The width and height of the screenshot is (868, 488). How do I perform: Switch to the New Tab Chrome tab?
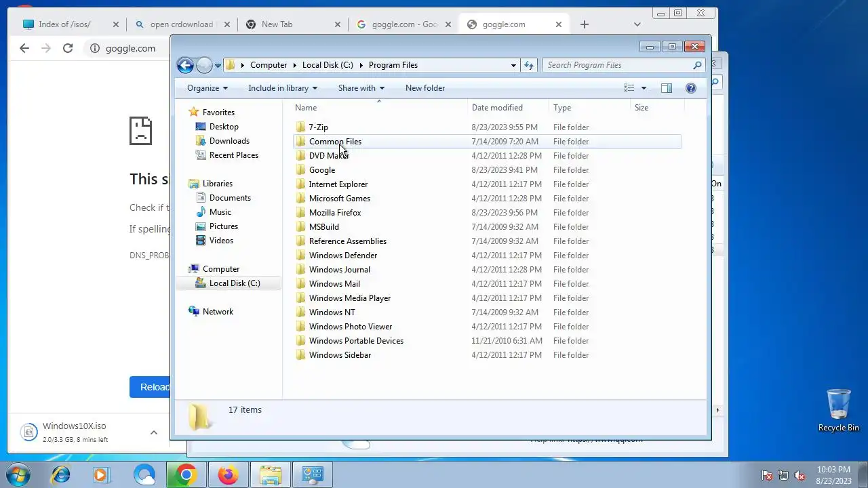click(292, 24)
